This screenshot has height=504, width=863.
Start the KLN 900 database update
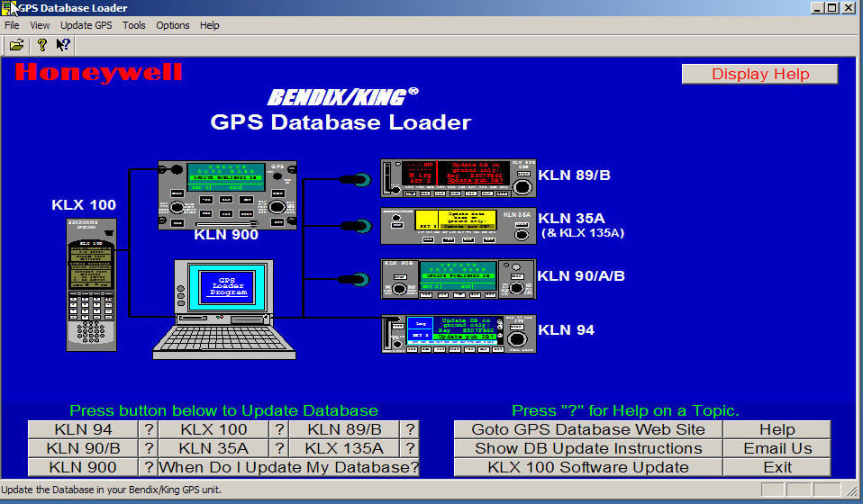83,467
